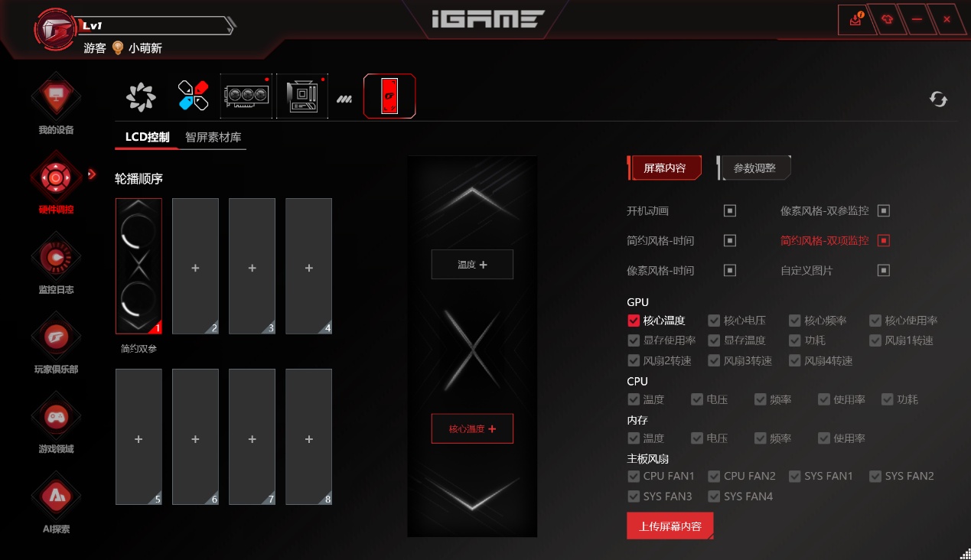Select 自定义图片 option box
The image size is (971, 560).
coord(884,270)
